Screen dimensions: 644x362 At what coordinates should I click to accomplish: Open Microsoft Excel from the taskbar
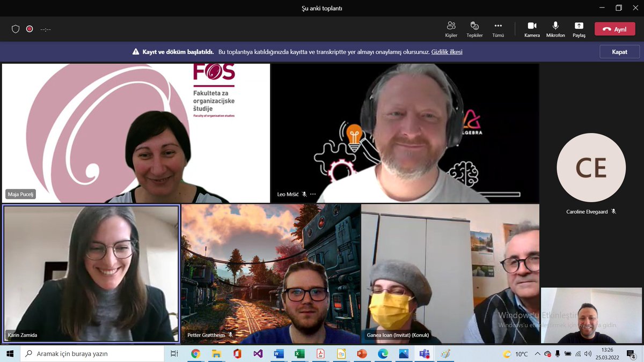299,354
